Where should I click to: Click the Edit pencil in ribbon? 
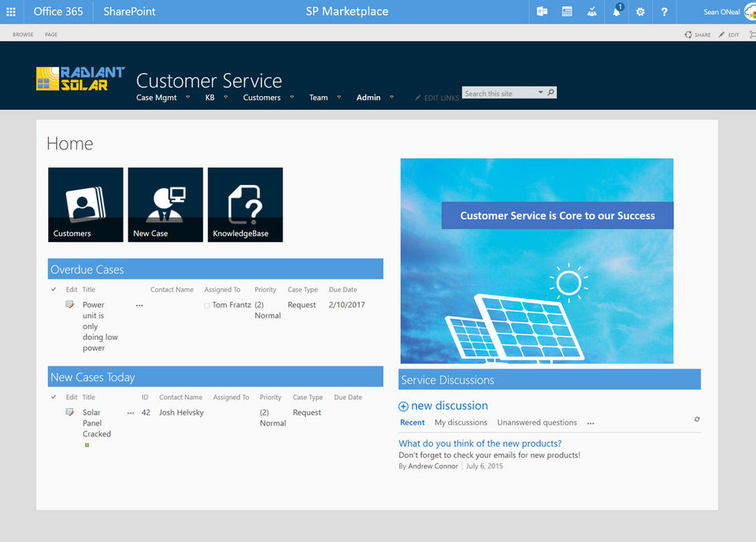[x=721, y=35]
